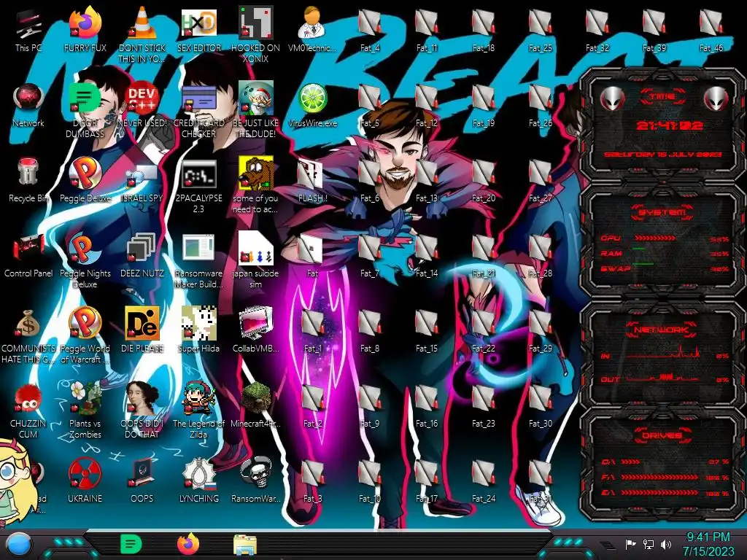Click the volume speaker tray icon

point(666,544)
